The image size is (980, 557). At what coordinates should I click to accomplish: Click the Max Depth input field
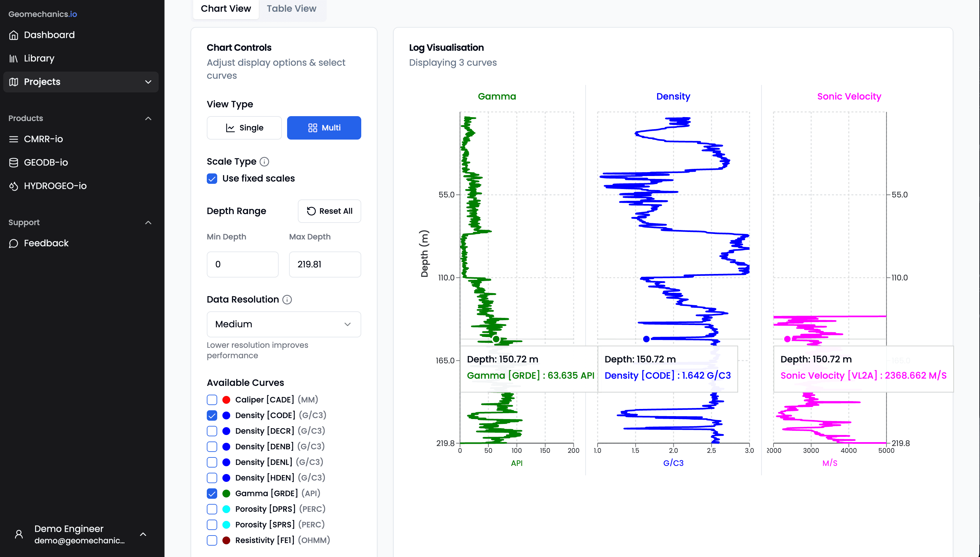click(x=324, y=264)
